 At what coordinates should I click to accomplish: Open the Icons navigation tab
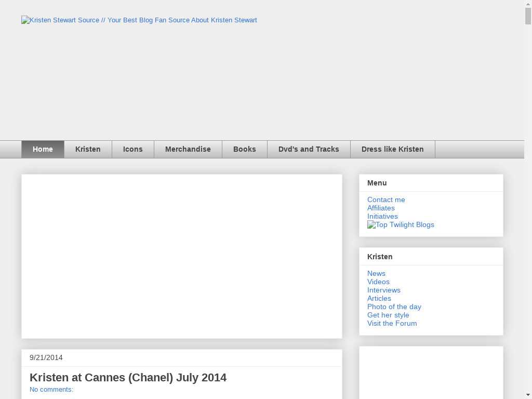pyautogui.click(x=133, y=149)
